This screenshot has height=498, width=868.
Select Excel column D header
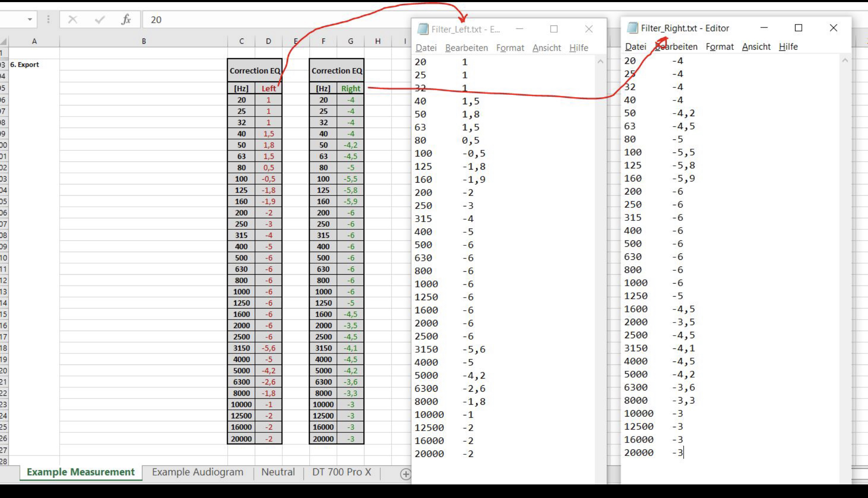click(x=268, y=41)
